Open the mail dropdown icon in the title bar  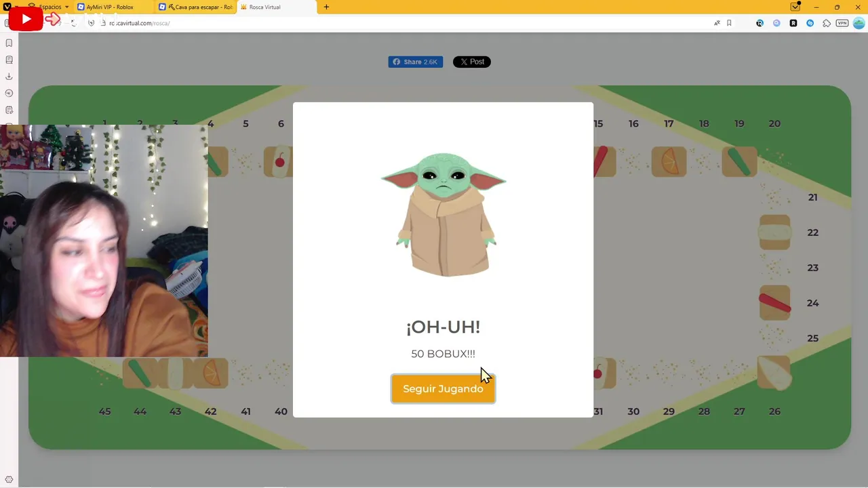(x=795, y=7)
